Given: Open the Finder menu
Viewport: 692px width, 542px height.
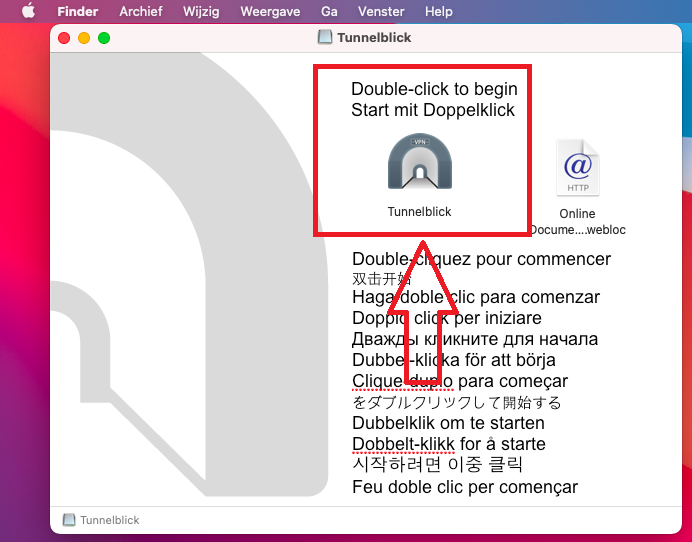Looking at the screenshot, I should pos(78,11).
